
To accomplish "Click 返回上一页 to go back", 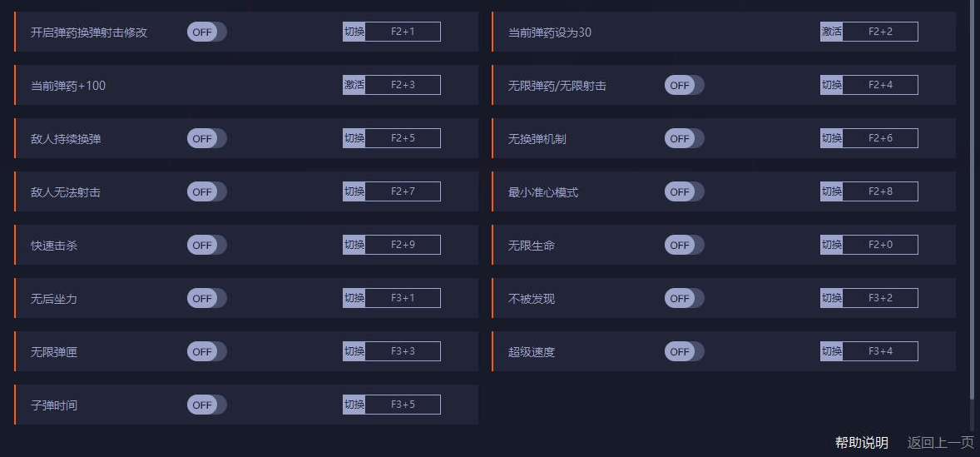I will 940,443.
